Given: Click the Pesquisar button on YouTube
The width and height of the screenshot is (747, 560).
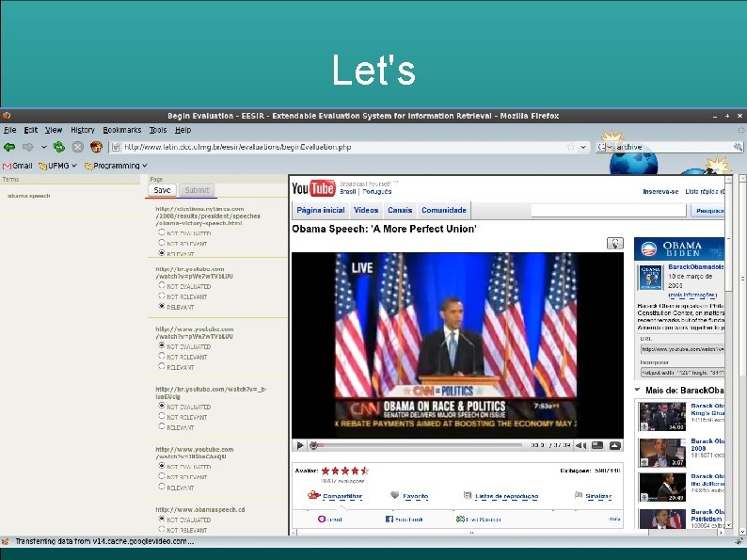Looking at the screenshot, I should pos(708,211).
